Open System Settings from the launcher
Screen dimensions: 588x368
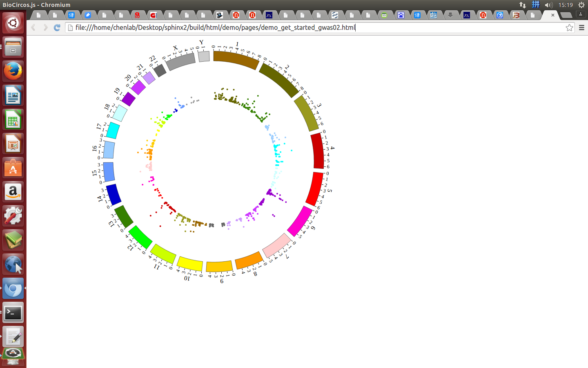13,216
